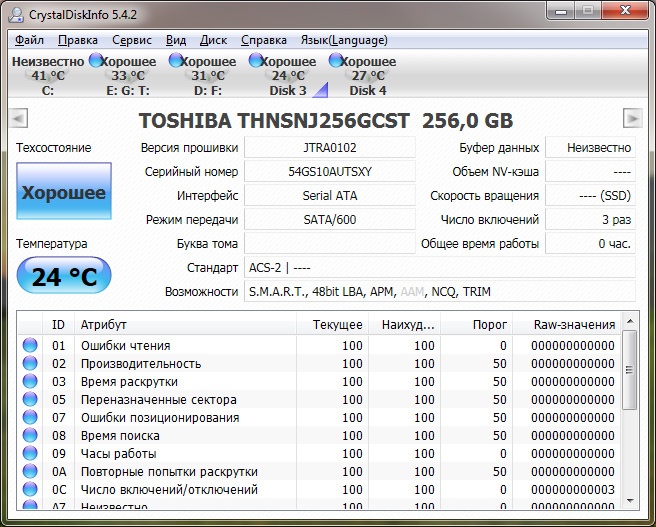Image resolution: width=656 pixels, height=527 pixels.
Task: Open the Язык(Language) menu
Action: pyautogui.click(x=344, y=40)
